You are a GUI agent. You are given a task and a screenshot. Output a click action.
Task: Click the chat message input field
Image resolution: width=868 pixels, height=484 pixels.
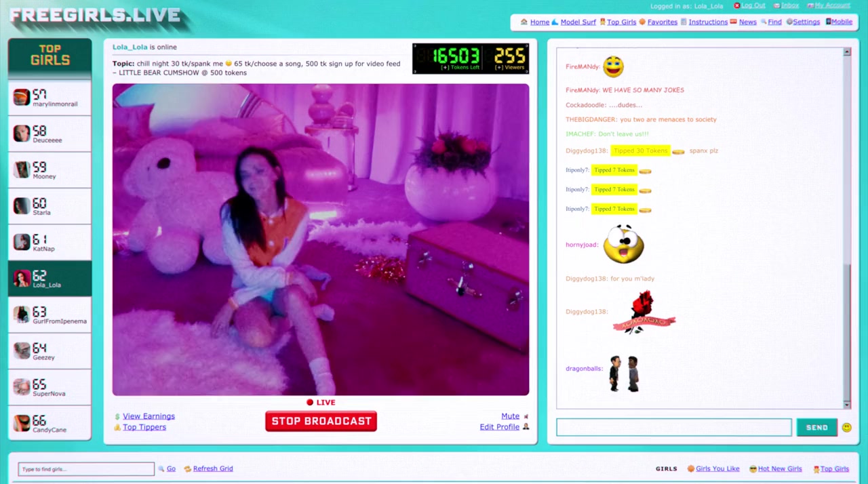pyautogui.click(x=673, y=427)
